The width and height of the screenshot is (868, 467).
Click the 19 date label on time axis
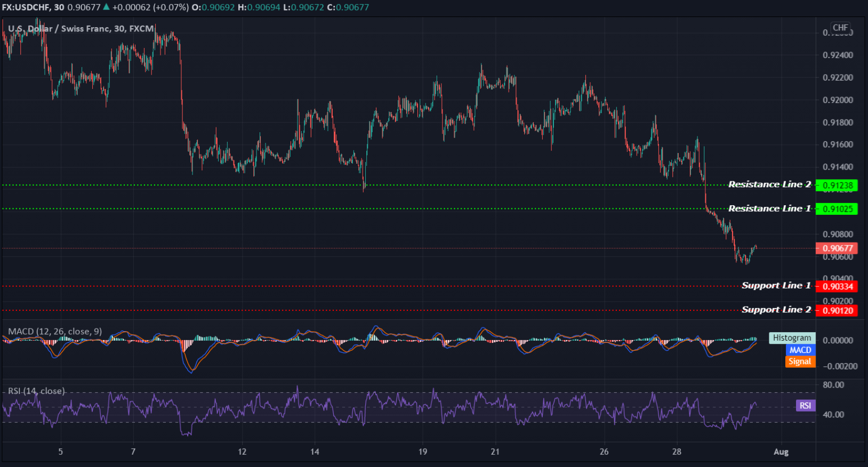[x=423, y=452]
